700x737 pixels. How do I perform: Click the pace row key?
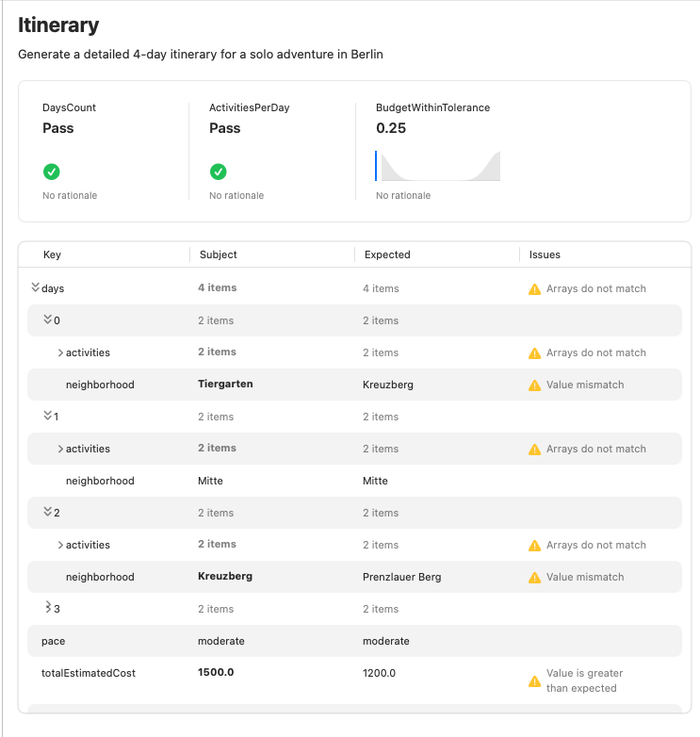pyautogui.click(x=53, y=641)
